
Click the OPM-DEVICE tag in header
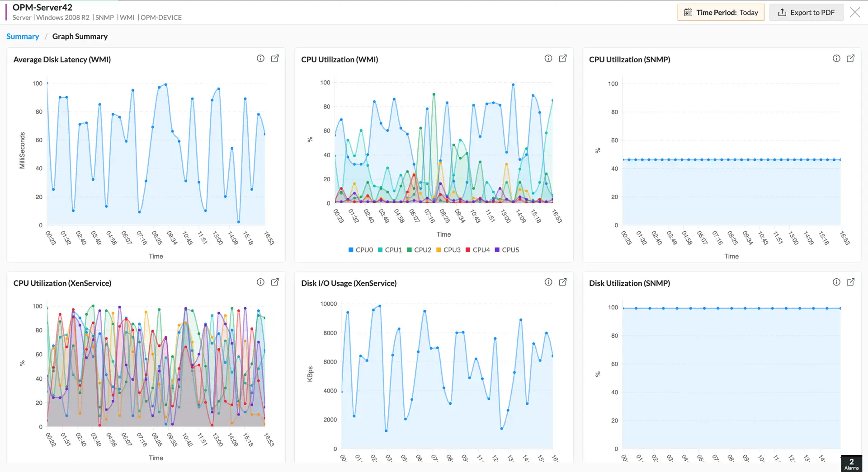[161, 18]
